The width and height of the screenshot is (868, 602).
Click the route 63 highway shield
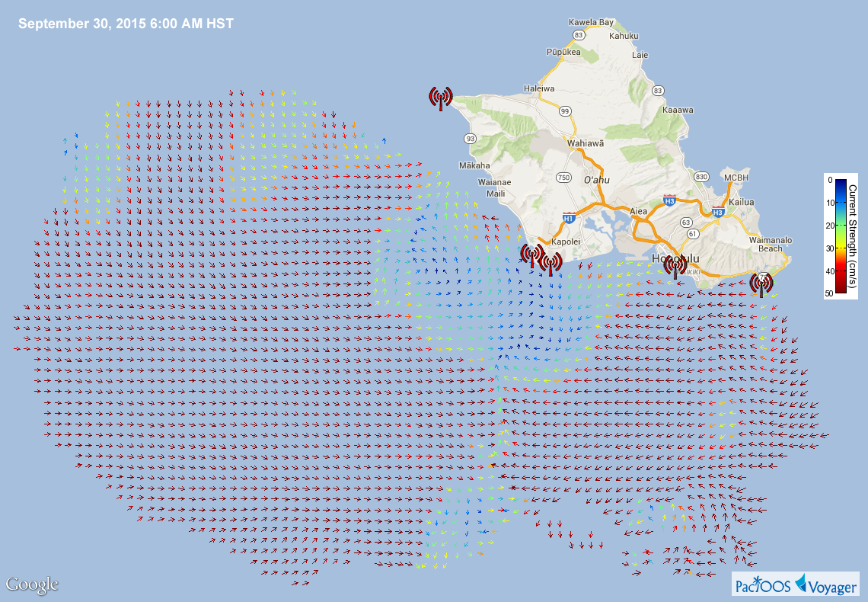click(x=687, y=223)
